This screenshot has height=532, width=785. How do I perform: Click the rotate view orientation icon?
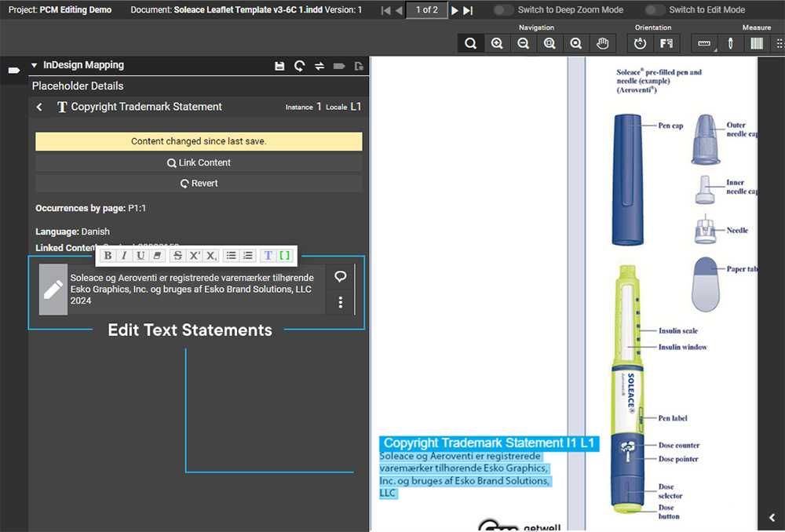pyautogui.click(x=640, y=44)
